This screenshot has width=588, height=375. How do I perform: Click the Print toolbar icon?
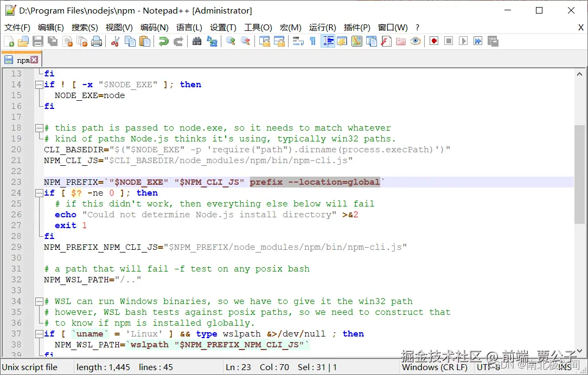97,41
